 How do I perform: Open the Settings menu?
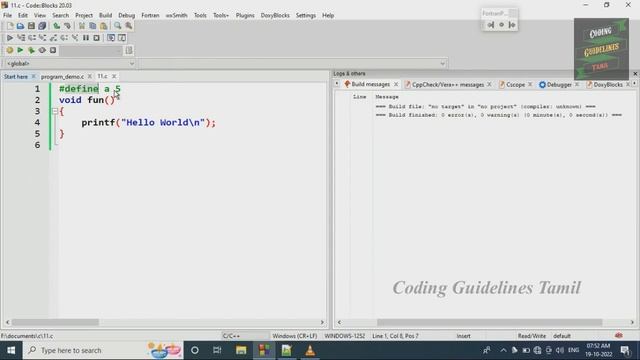306,15
